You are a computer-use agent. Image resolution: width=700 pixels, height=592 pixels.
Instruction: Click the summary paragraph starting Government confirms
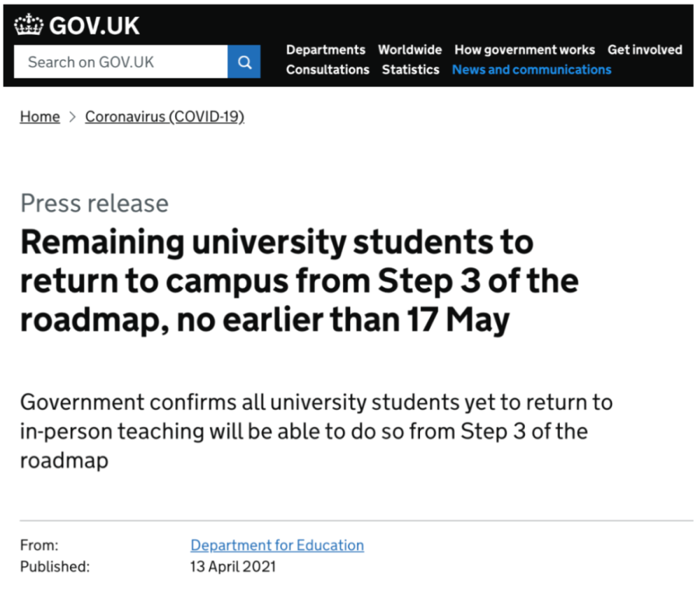click(316, 431)
